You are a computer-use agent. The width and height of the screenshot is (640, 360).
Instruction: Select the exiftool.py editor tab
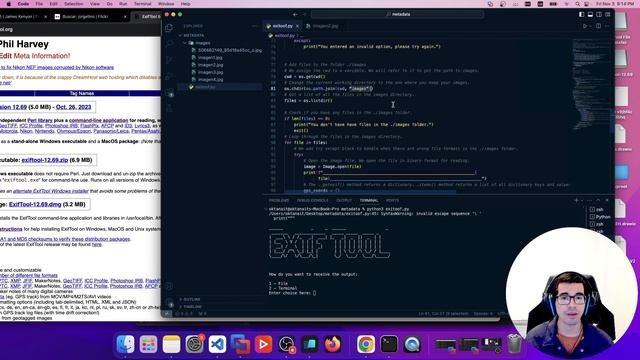(x=282, y=26)
